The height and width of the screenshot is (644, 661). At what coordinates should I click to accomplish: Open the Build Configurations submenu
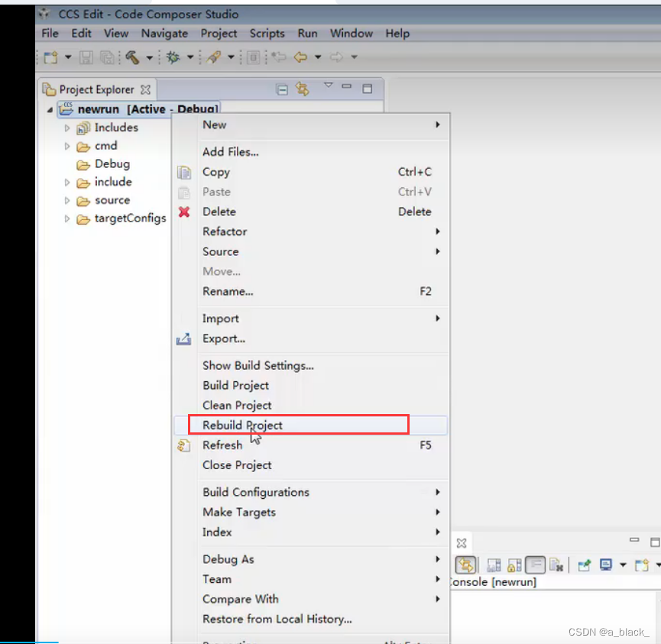[x=310, y=492]
